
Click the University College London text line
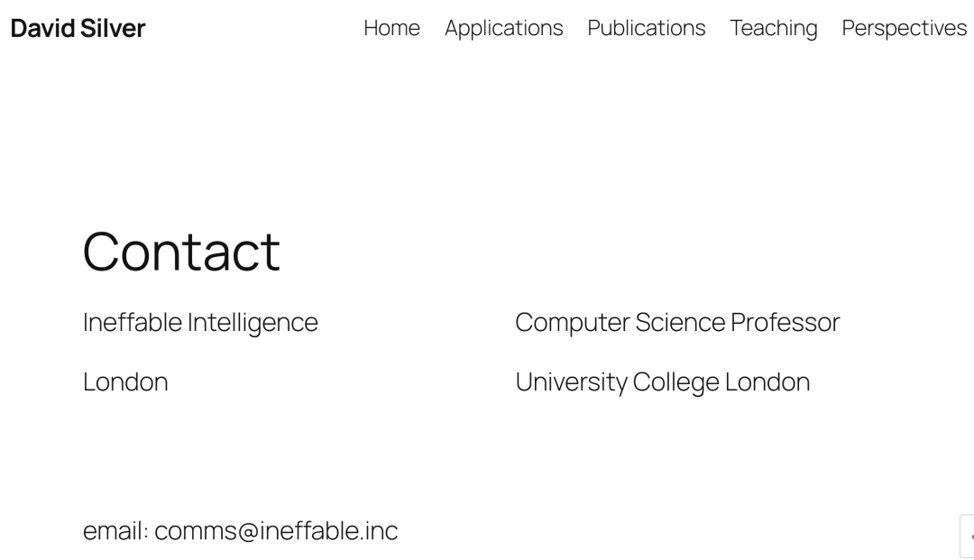tap(662, 381)
